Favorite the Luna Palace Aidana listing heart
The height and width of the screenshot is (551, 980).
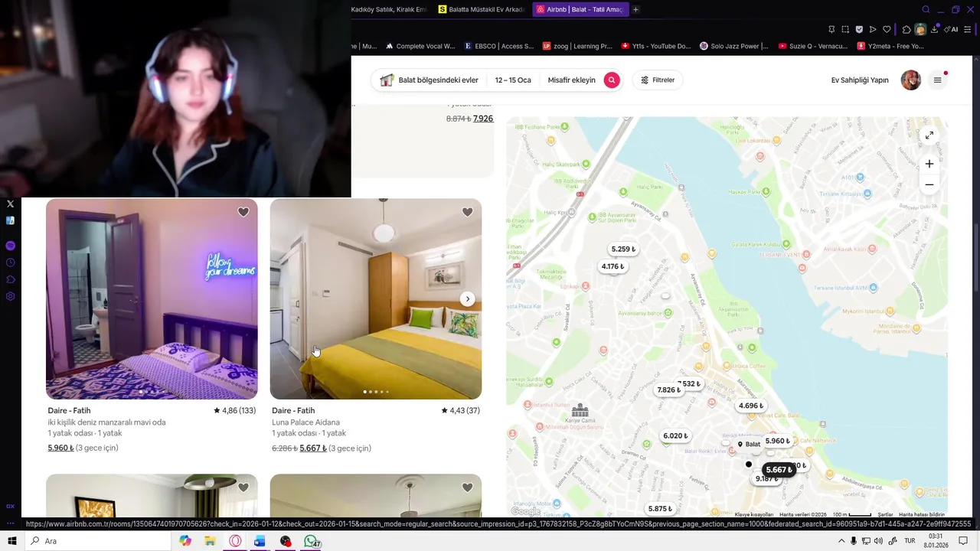pyautogui.click(x=467, y=212)
